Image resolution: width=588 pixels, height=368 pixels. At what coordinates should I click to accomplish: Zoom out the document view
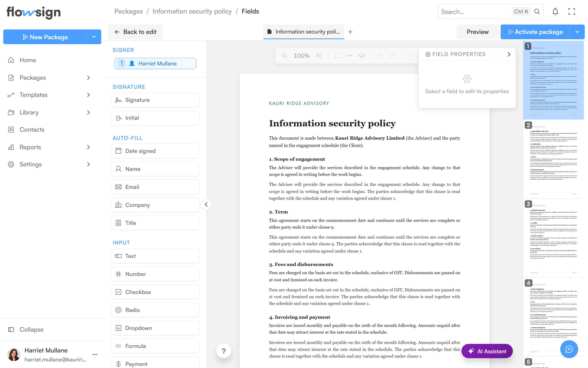click(x=285, y=56)
